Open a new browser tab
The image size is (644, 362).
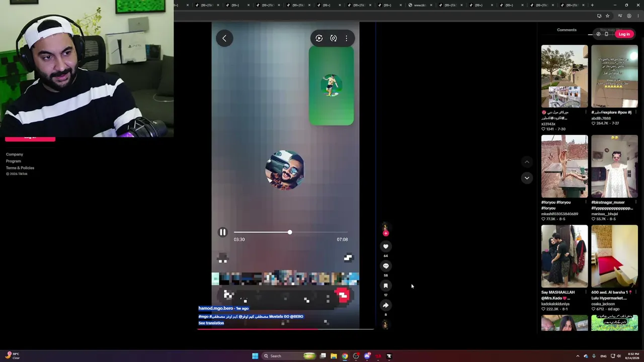coord(592,5)
